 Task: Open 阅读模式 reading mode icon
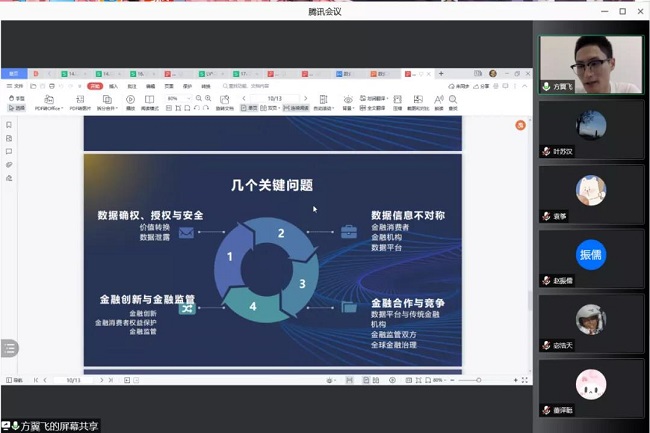coord(149,100)
